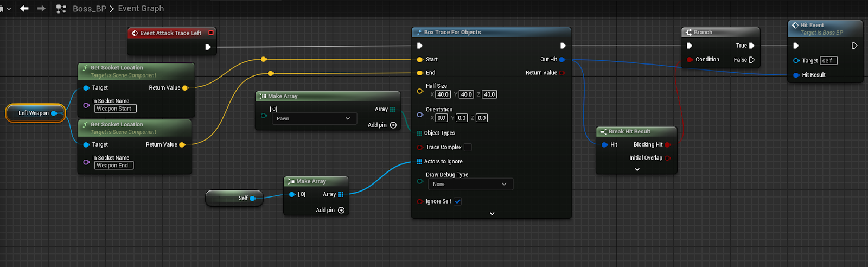Viewport: 868px width, 267px height.
Task: Click Branch True exec pin
Action: 751,46
